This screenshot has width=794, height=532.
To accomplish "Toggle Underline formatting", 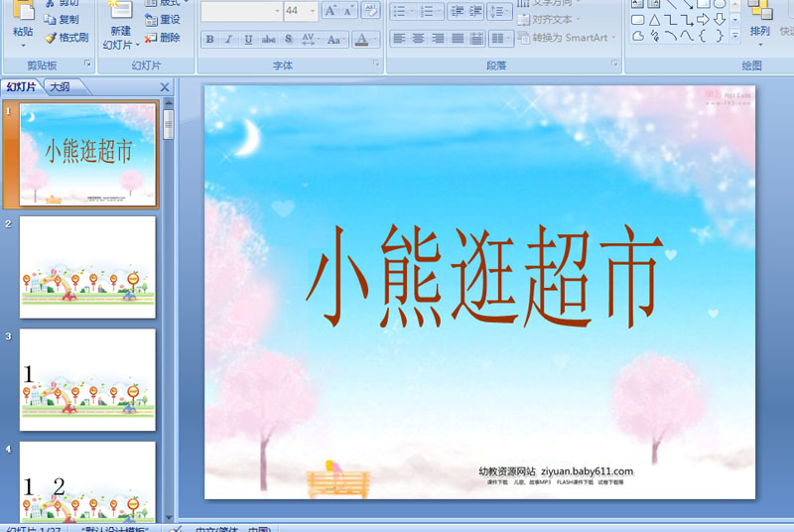I will 248,39.
